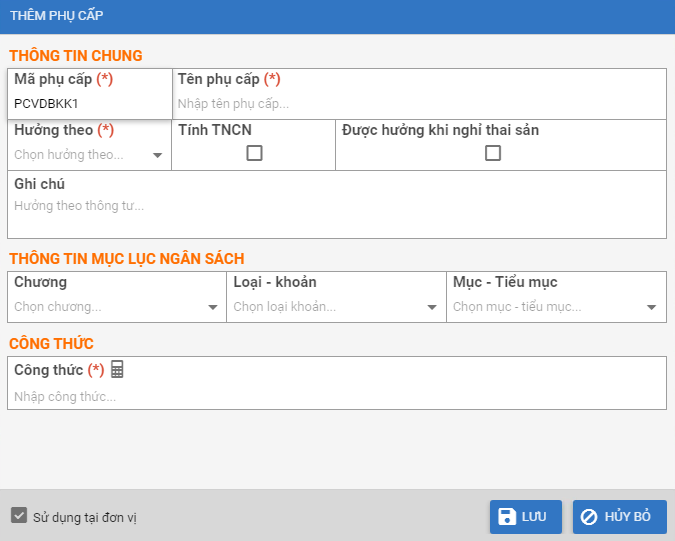Focus the Mã phụ cấp field
The image size is (675, 541).
(x=88, y=103)
